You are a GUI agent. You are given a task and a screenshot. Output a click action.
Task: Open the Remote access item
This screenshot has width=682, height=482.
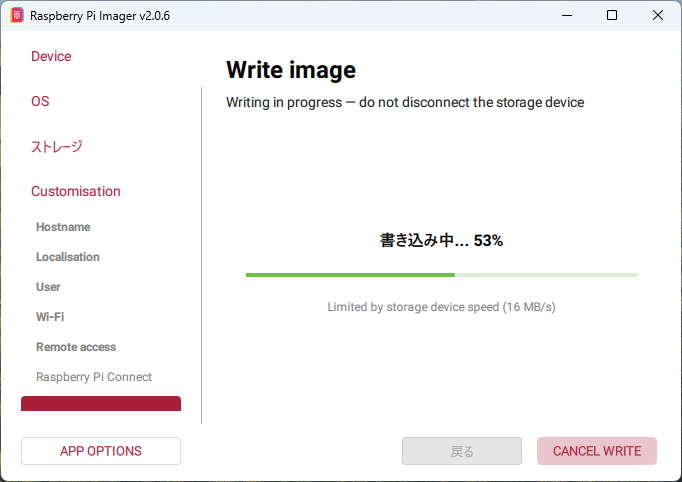click(76, 347)
